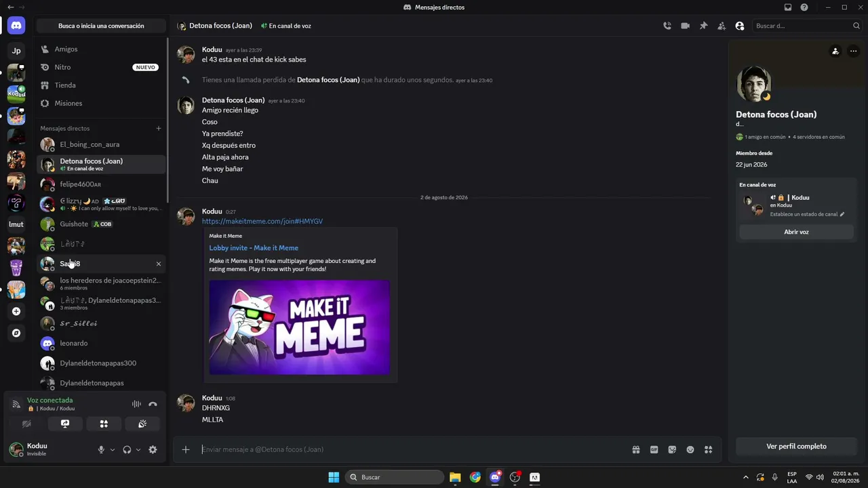Mute the microphone
868x488 pixels.
pyautogui.click(x=101, y=449)
